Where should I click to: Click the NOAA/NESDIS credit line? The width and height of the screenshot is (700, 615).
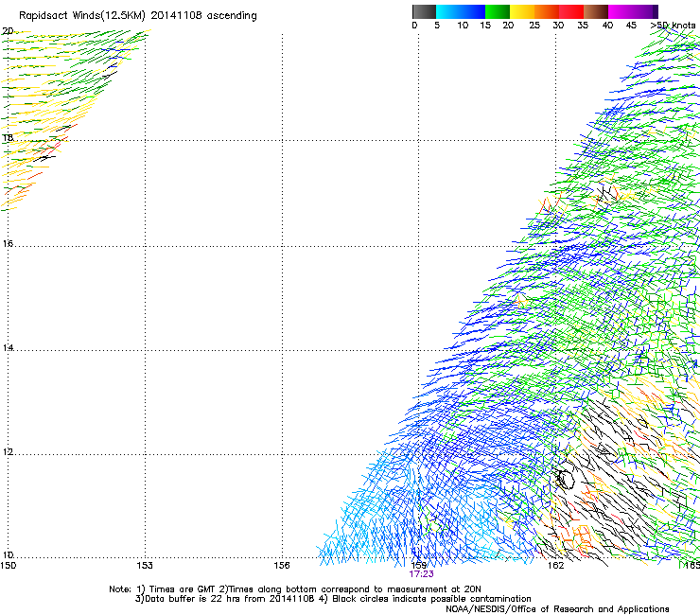[557, 609]
